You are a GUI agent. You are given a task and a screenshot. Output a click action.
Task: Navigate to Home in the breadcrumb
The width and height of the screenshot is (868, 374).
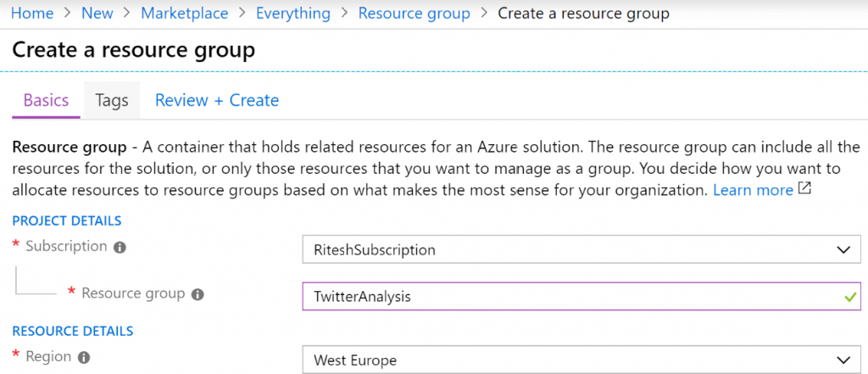point(31,14)
